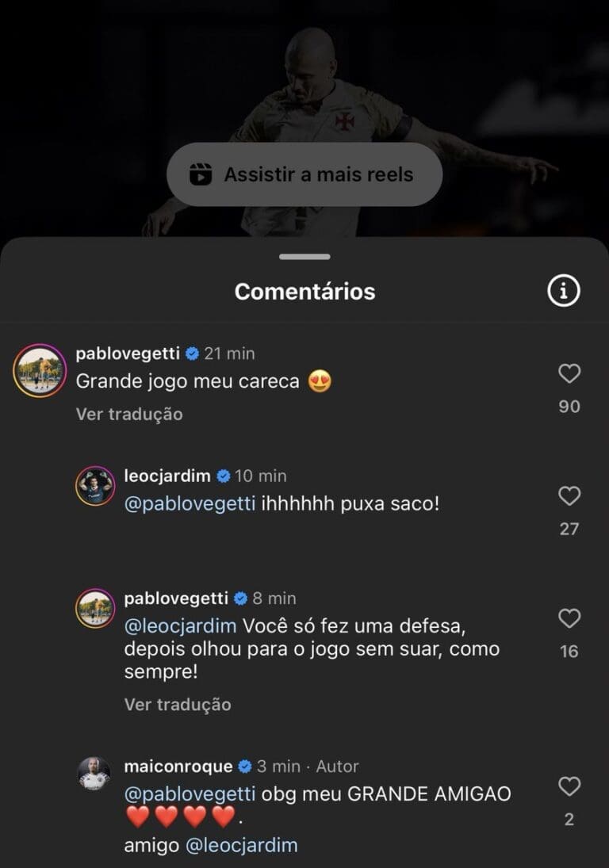Image resolution: width=609 pixels, height=868 pixels.
Task: Show translation of pablovegetti's second comment
Action: pos(178,705)
